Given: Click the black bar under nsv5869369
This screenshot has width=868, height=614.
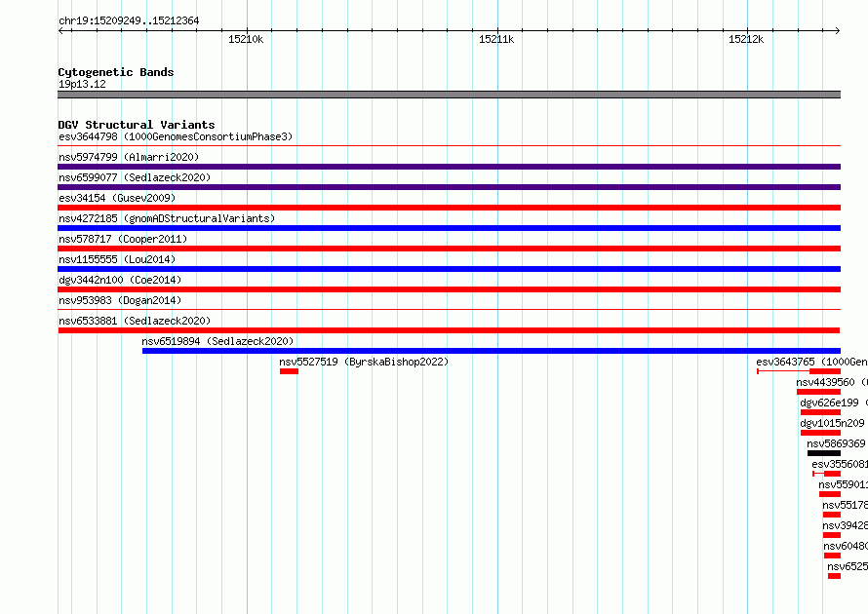Looking at the screenshot, I should (x=824, y=453).
